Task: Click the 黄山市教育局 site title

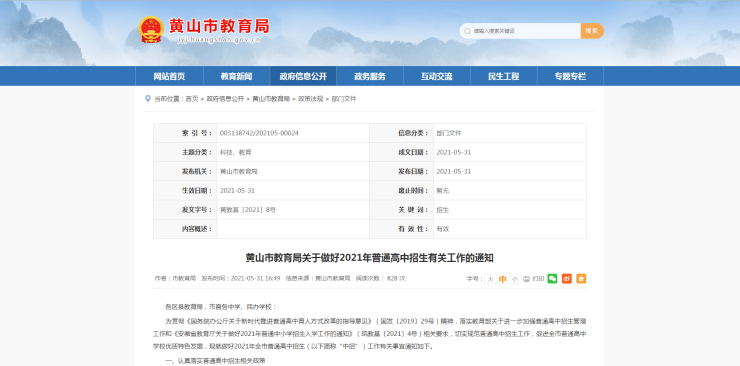Action: pos(219,25)
